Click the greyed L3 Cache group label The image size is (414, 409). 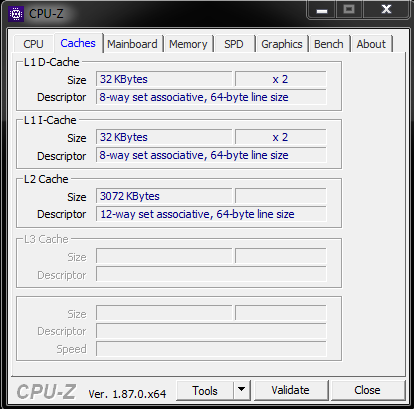click(46, 239)
